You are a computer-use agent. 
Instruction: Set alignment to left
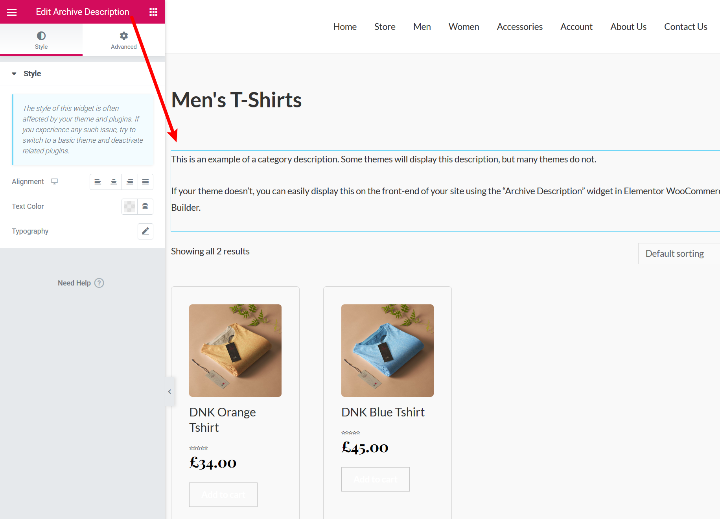click(98, 181)
